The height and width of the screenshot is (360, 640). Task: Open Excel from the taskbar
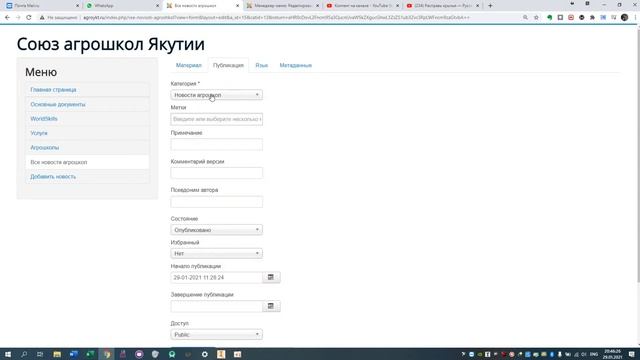(x=90, y=354)
